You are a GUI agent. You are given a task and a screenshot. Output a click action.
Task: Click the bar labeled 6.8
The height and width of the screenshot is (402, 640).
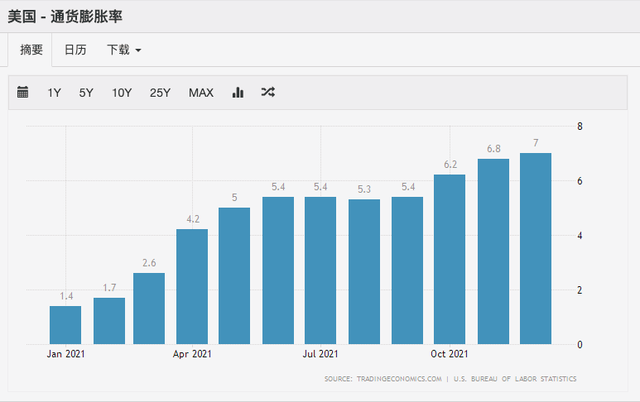pyautogui.click(x=493, y=251)
